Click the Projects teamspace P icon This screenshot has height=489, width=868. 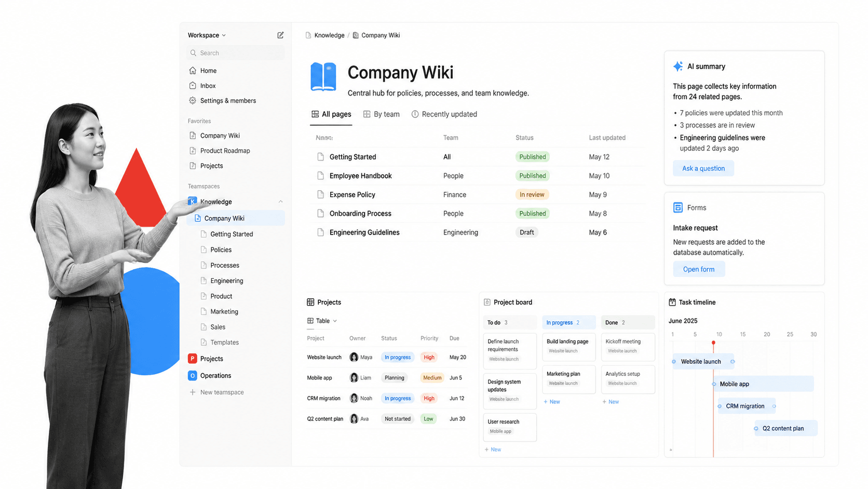click(193, 359)
